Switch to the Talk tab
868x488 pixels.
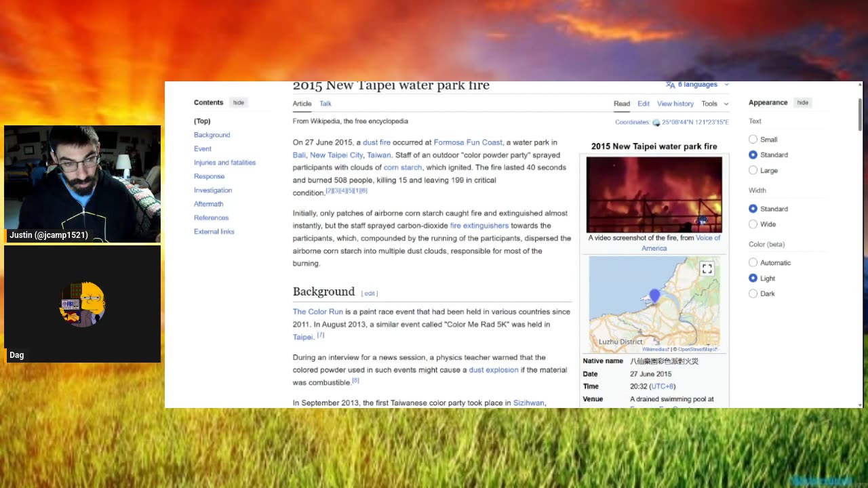325,104
